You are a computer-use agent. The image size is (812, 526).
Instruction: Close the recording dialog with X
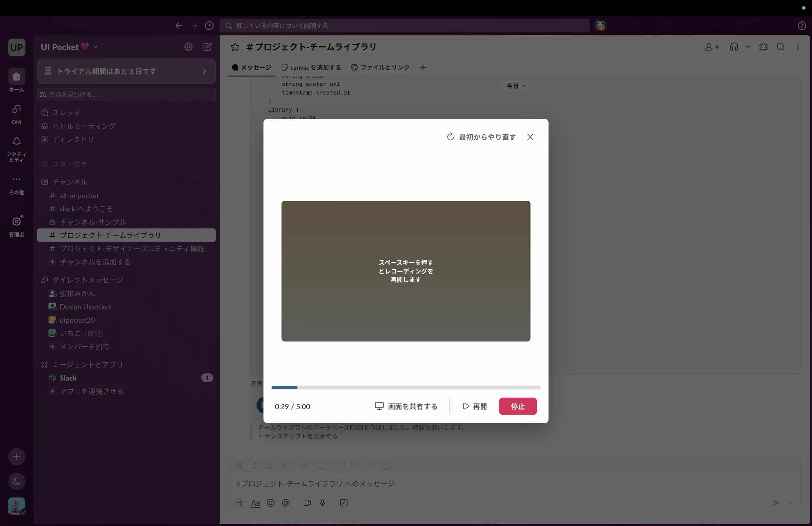click(x=530, y=137)
